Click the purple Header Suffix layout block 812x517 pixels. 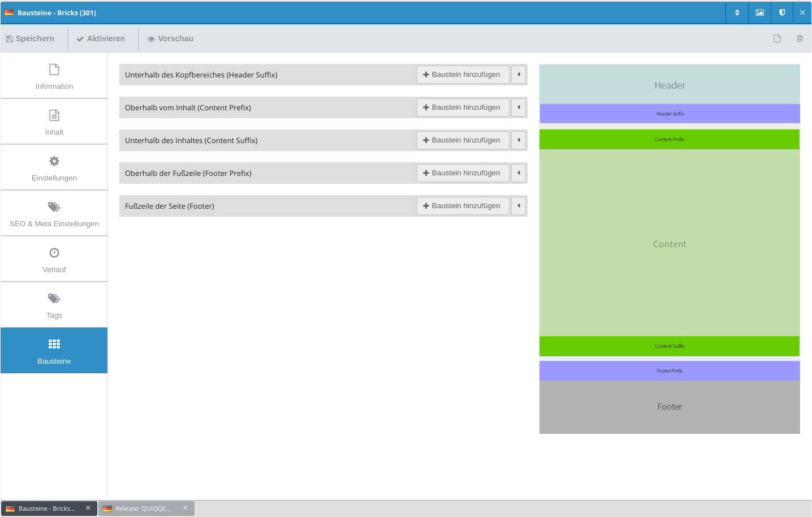click(670, 114)
